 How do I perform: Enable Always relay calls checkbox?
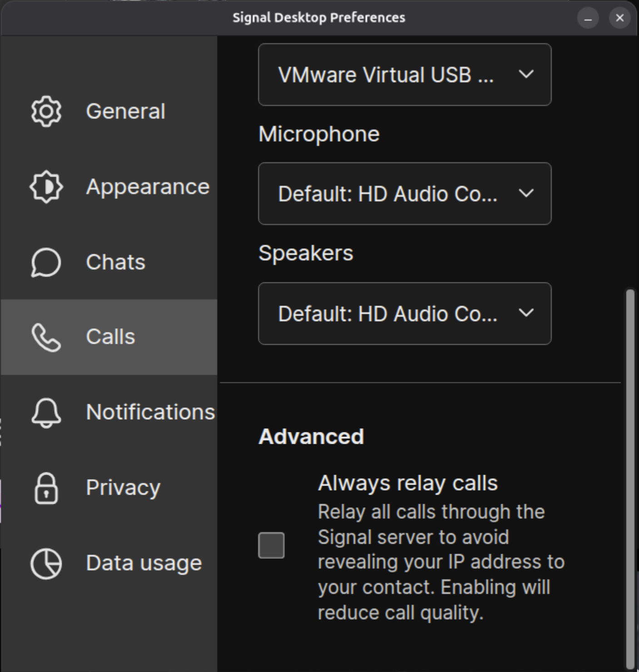(271, 545)
